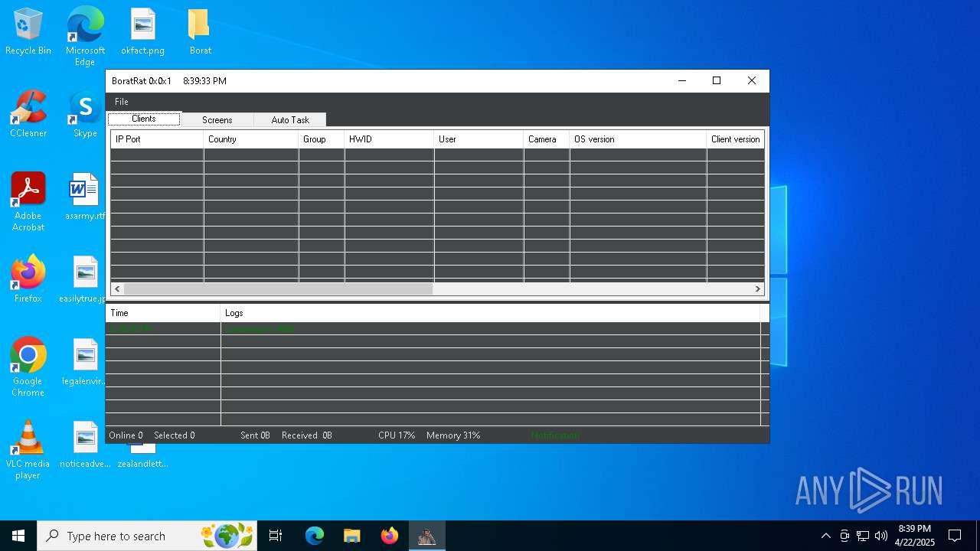Open the volume control in tray
The height and width of the screenshot is (551, 980).
point(881,536)
